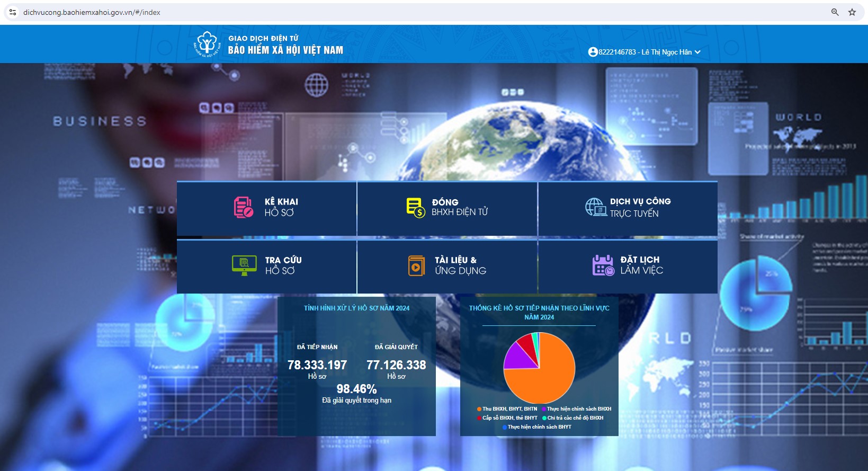Click the Đã giải quyết label
The height and width of the screenshot is (471, 868).
pyautogui.click(x=396, y=347)
